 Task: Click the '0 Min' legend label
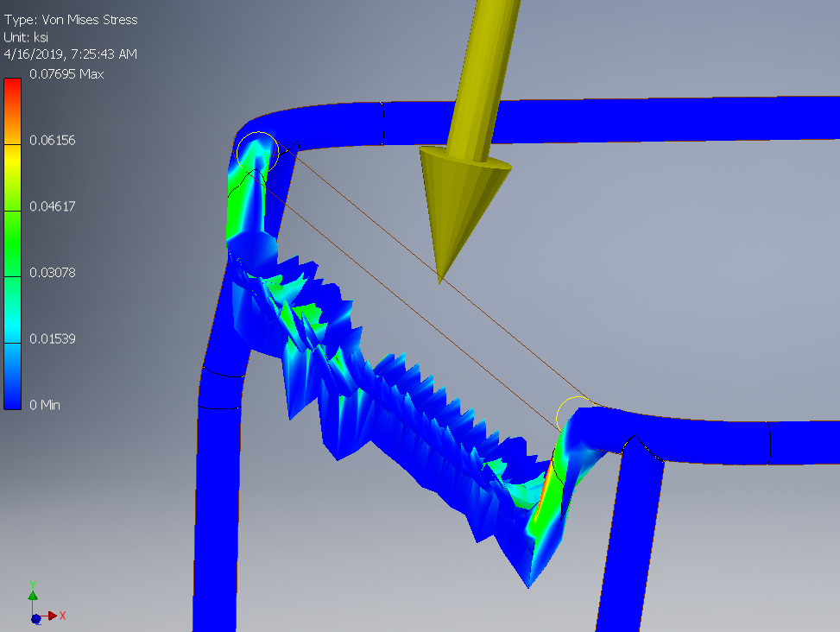click(x=43, y=404)
